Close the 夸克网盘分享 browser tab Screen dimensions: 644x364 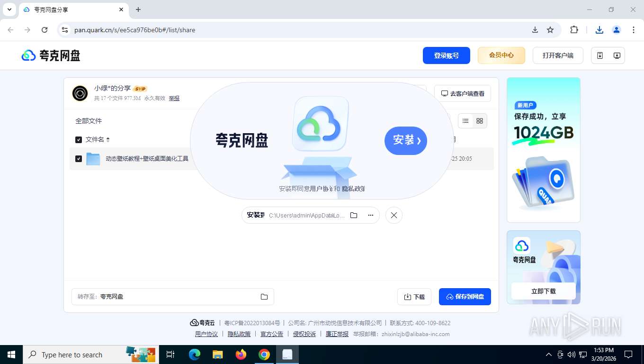coord(122,9)
